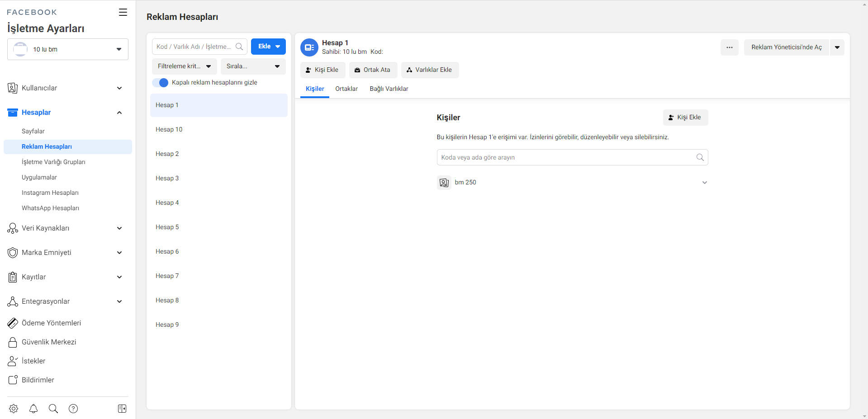Click the Bildirimler icon
Viewport: 868px width, 419px height.
point(13,380)
